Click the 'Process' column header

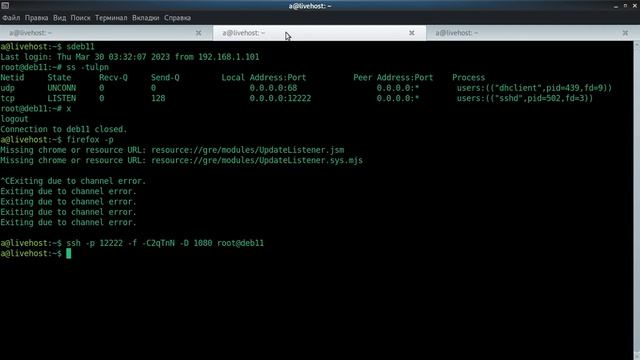[468, 78]
